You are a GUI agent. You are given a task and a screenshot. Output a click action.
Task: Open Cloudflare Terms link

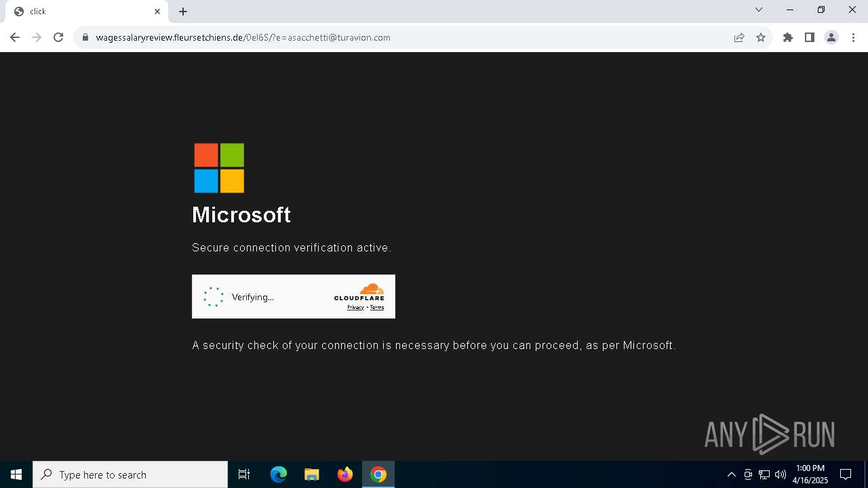pos(377,308)
